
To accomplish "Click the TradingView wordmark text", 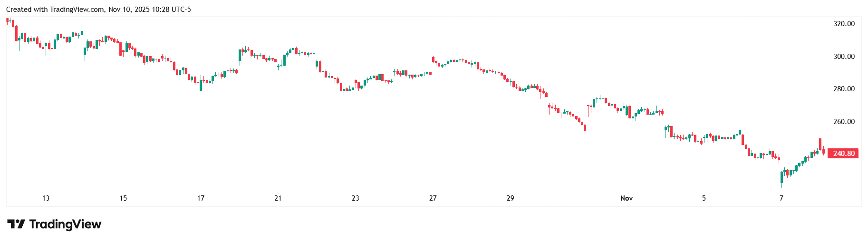I will tap(65, 224).
